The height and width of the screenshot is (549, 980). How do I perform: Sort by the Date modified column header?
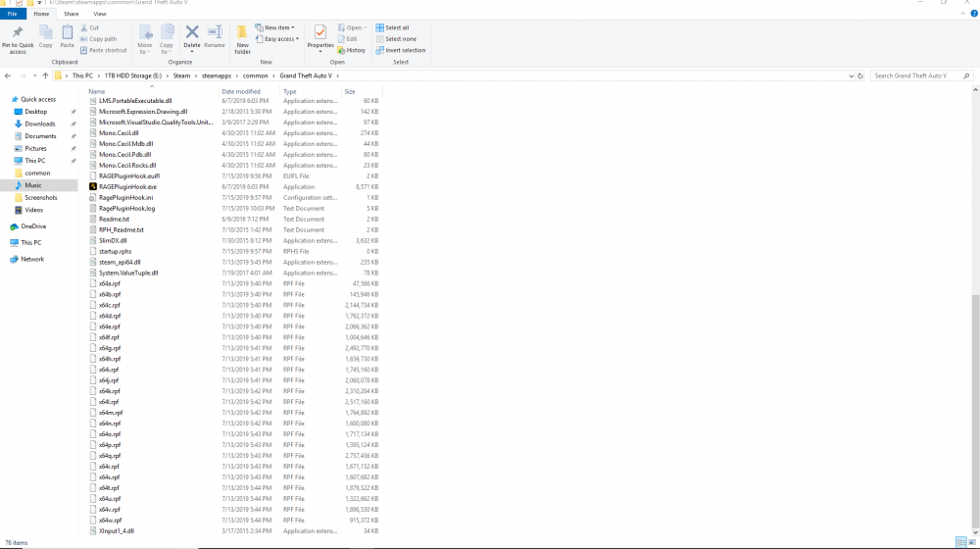click(241, 91)
